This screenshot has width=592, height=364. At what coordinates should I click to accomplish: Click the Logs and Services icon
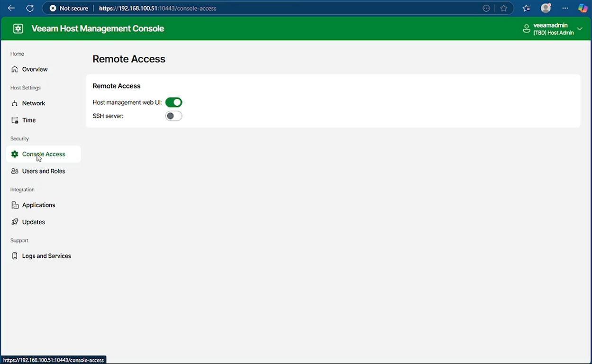pyautogui.click(x=15, y=256)
